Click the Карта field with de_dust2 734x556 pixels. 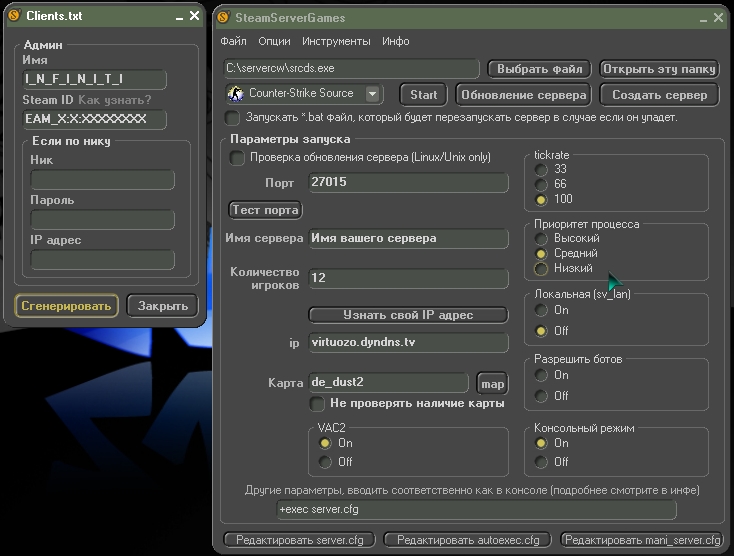[x=389, y=382]
